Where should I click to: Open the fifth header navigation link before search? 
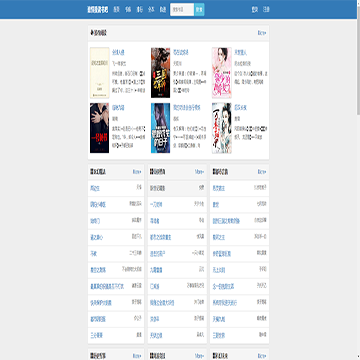[x=163, y=10]
